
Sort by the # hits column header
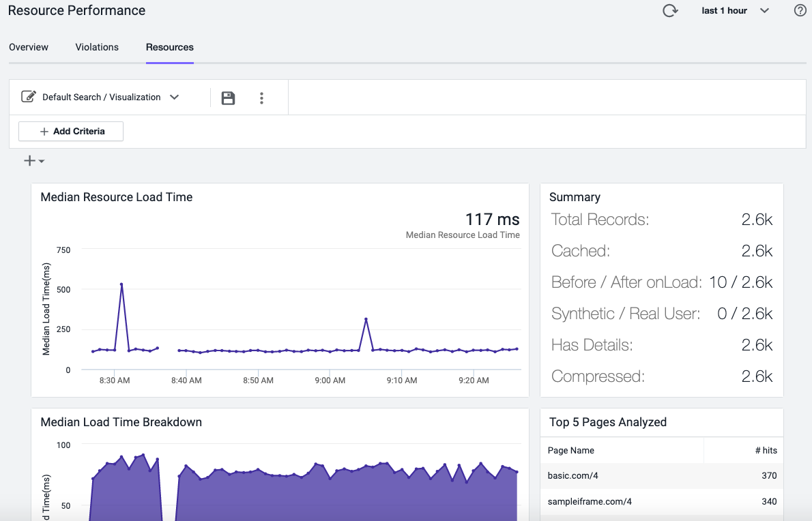pos(766,450)
